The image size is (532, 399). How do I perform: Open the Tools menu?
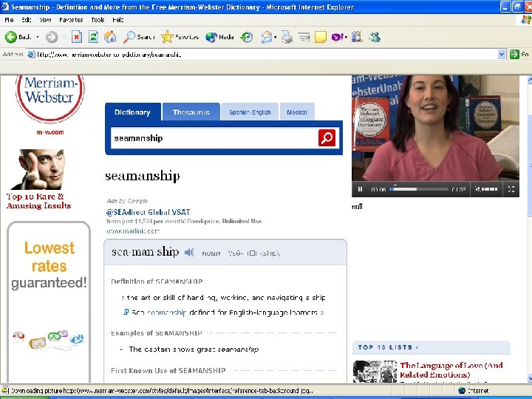coord(98,20)
